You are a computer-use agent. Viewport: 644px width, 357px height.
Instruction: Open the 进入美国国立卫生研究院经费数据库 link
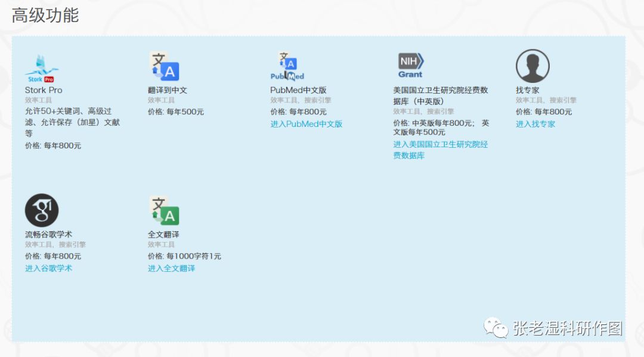click(440, 150)
